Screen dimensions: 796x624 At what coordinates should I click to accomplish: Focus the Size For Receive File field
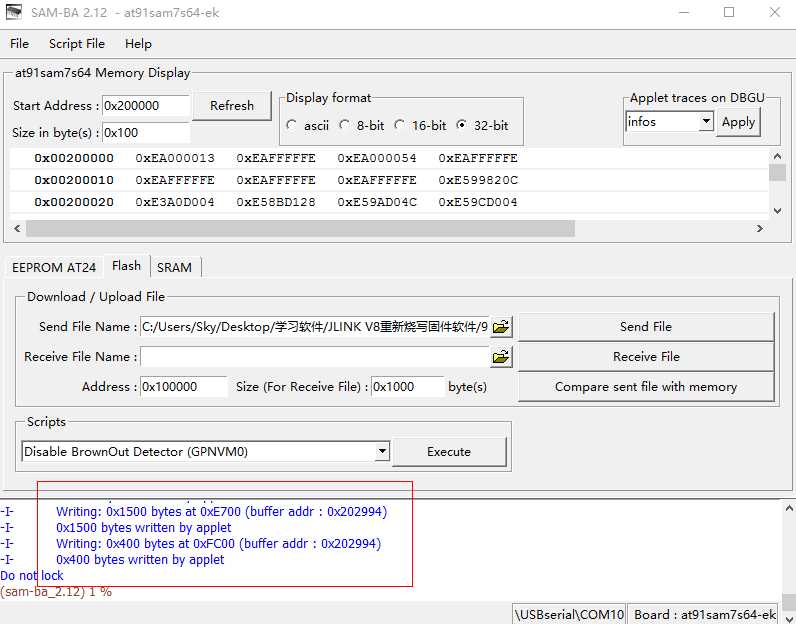tap(408, 386)
